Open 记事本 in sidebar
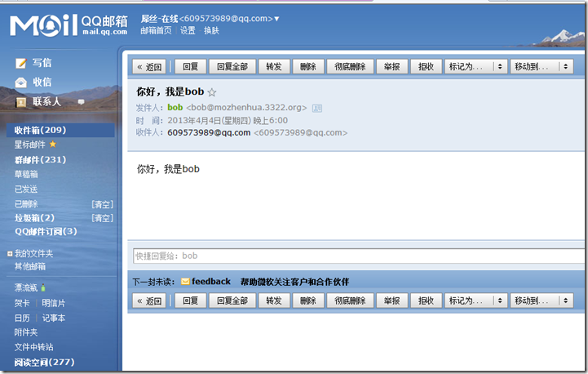The width and height of the screenshot is (588, 374). (x=53, y=318)
